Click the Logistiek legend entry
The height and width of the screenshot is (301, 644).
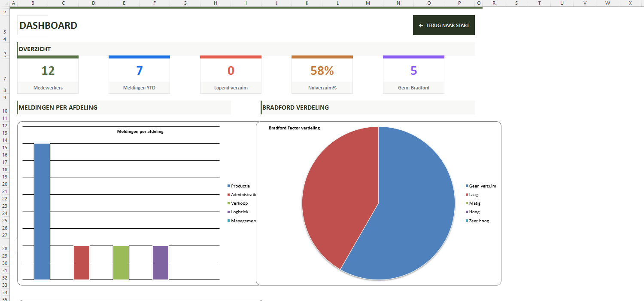238,212
